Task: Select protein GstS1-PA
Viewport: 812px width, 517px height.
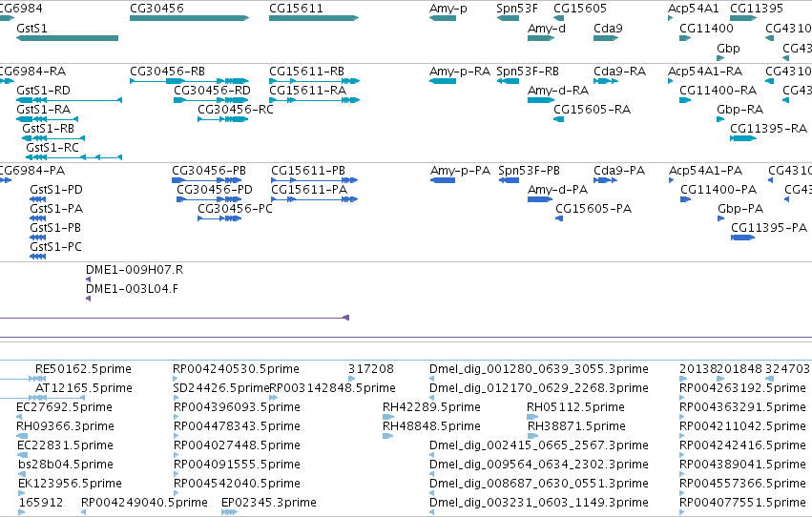Action: pyautogui.click(x=56, y=209)
